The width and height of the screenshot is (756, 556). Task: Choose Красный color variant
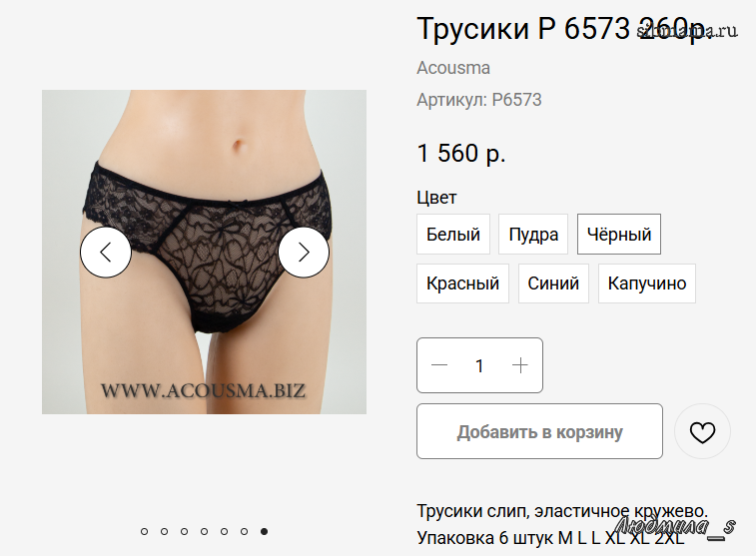pos(462,283)
